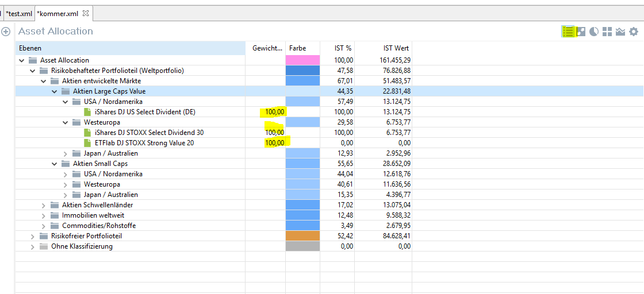The width and height of the screenshot is (644, 294).
Task: Expand the Risikofreier Portfolioteil folder
Action: [x=33, y=236]
